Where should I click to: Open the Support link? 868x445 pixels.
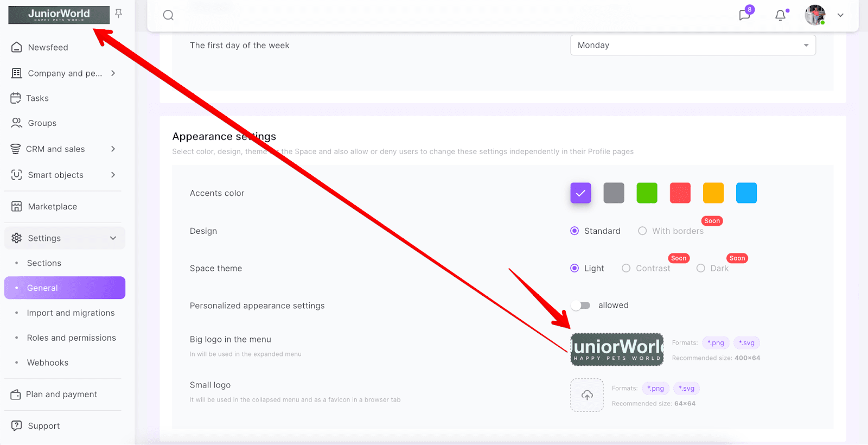(43, 426)
